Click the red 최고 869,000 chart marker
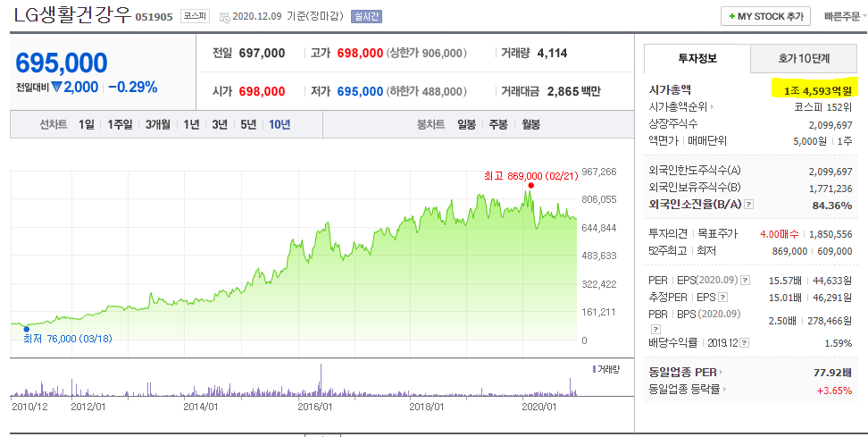Screen dimensions: 868x437 (530, 186)
